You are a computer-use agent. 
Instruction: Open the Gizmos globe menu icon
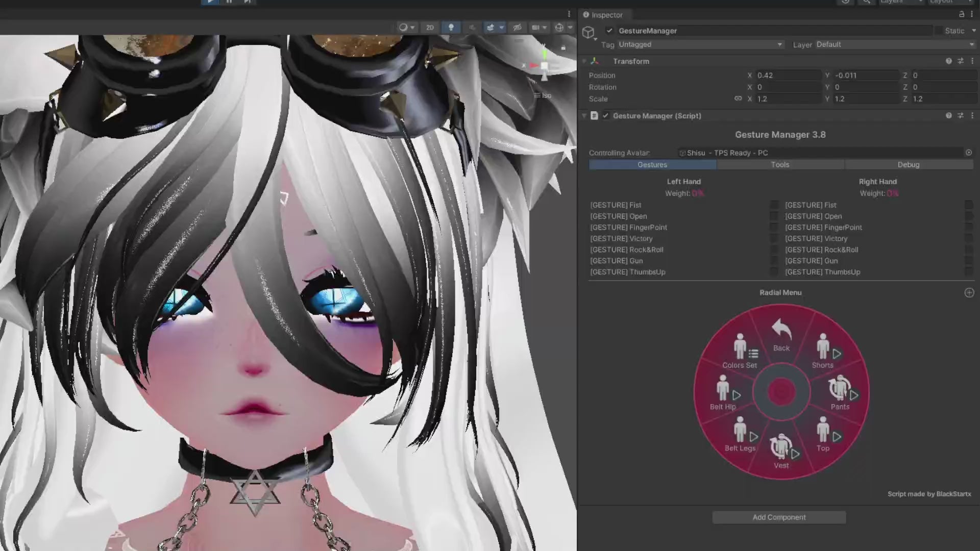coord(559,28)
